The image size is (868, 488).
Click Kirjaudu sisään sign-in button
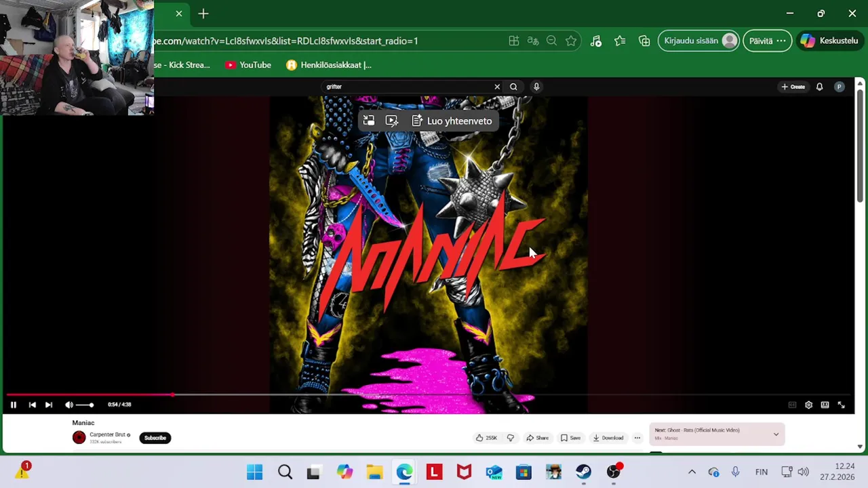(698, 41)
